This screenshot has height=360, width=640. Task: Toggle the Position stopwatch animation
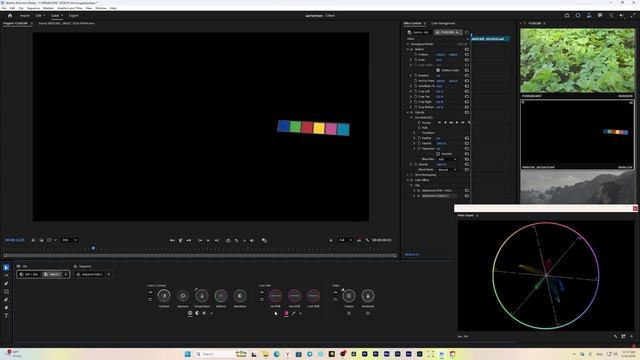click(x=416, y=54)
